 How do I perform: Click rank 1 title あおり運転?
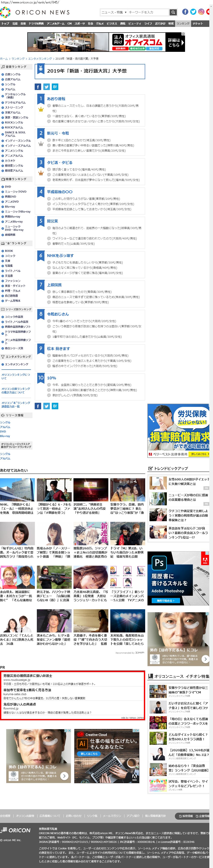pyautogui.click(x=56, y=99)
